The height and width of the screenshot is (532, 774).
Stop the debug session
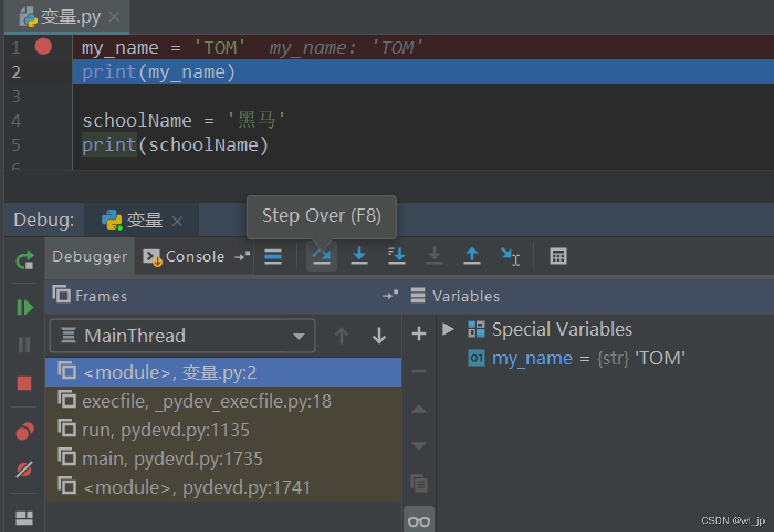pos(24,383)
